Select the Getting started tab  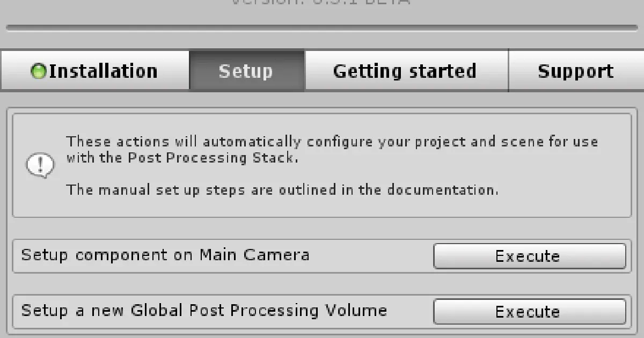click(x=405, y=70)
